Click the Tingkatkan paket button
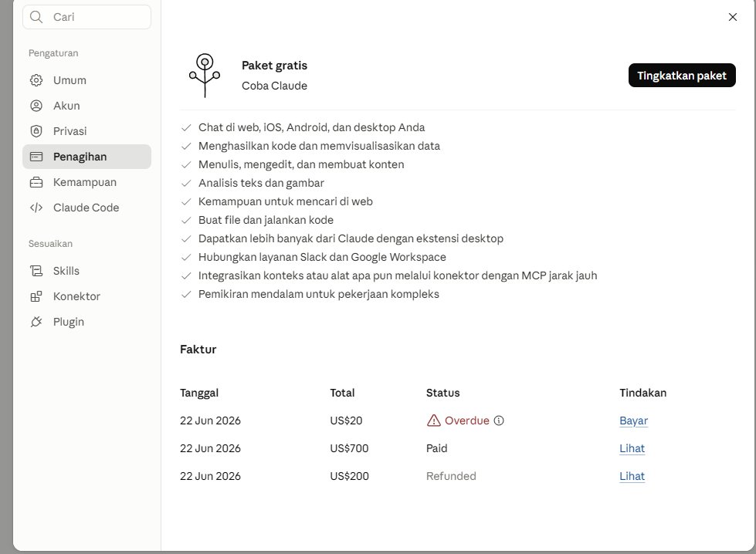 tap(682, 75)
